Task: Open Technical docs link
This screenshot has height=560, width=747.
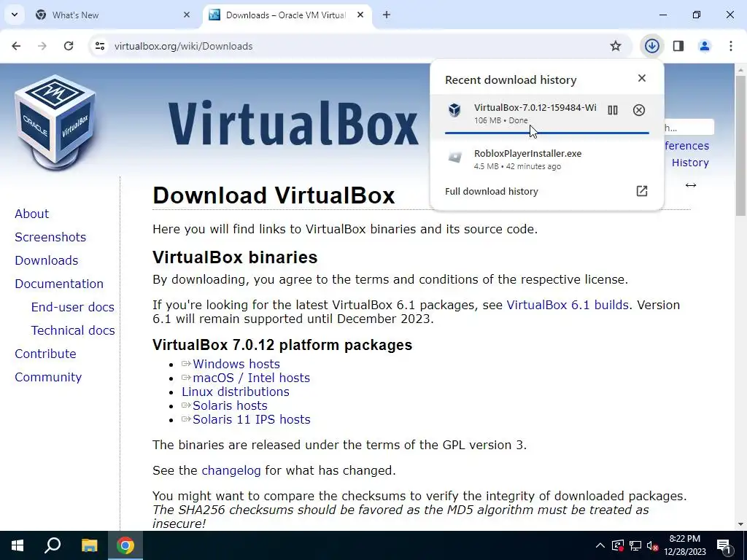Action: tap(73, 330)
